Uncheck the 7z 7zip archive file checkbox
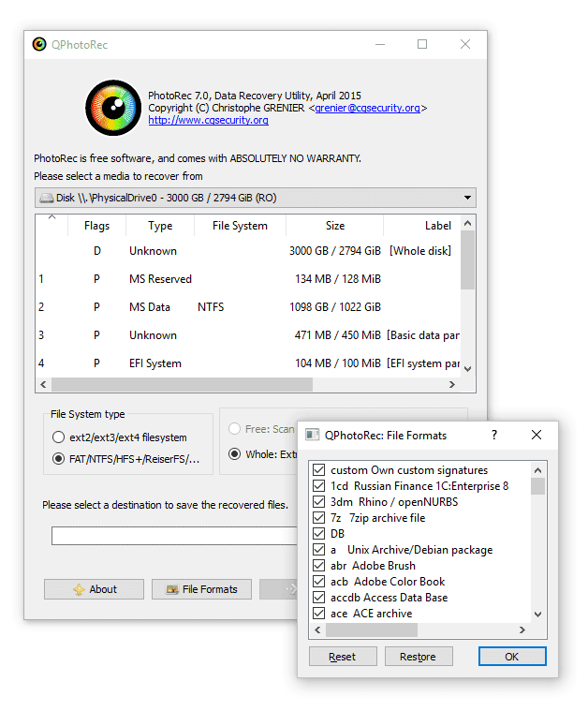The height and width of the screenshot is (711, 588). pyautogui.click(x=318, y=518)
